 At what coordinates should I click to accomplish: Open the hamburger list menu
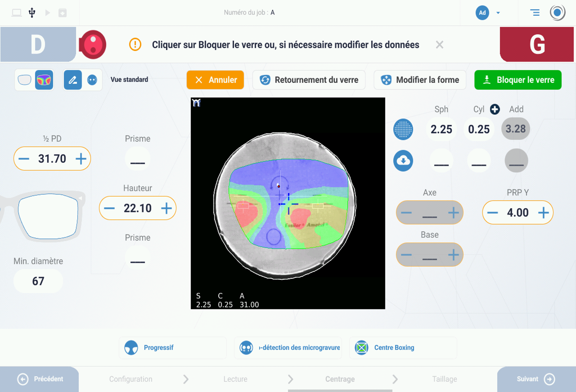click(535, 12)
